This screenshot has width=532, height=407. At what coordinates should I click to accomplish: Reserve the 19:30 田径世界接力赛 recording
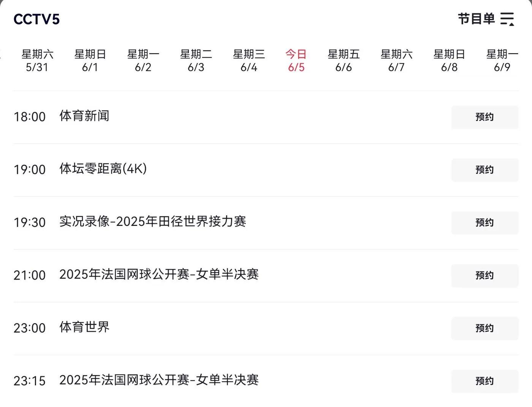coord(484,222)
